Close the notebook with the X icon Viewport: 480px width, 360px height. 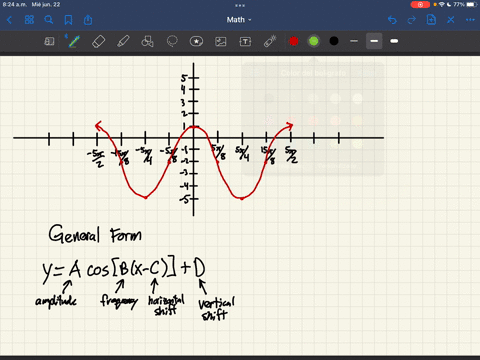pyautogui.click(x=451, y=20)
